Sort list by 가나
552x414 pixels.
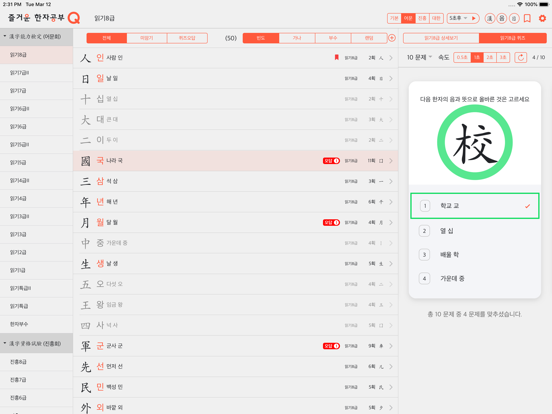pos(297,38)
